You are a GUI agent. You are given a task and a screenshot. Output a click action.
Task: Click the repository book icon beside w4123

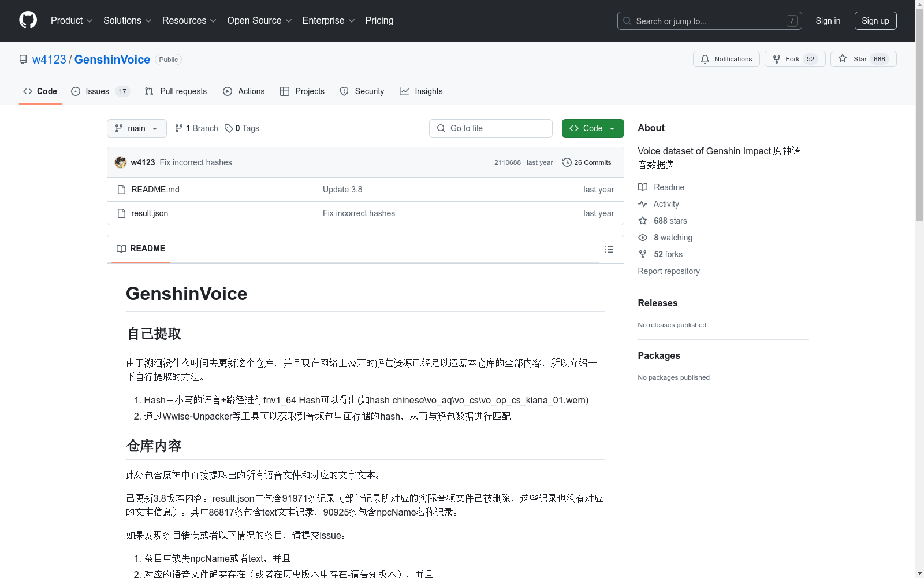coord(23,60)
